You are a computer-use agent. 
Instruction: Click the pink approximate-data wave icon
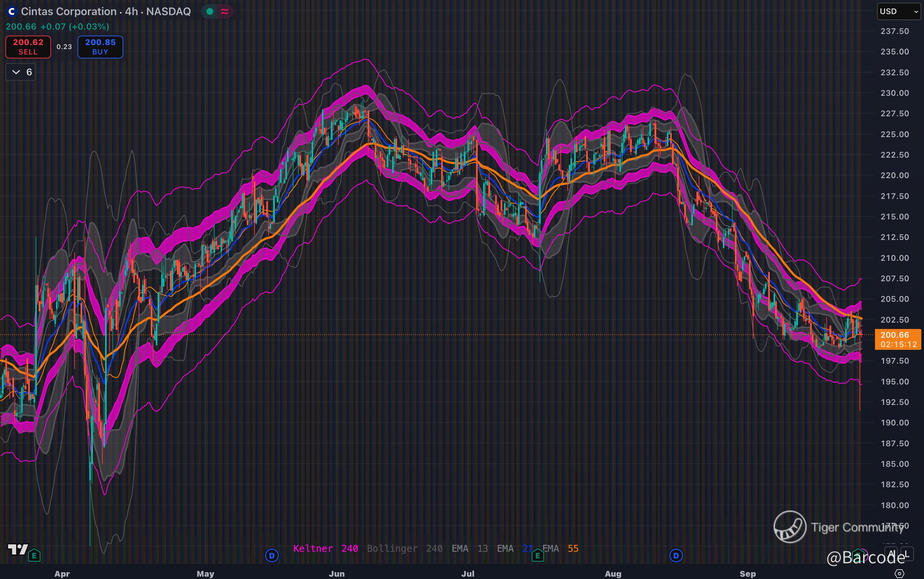225,11
